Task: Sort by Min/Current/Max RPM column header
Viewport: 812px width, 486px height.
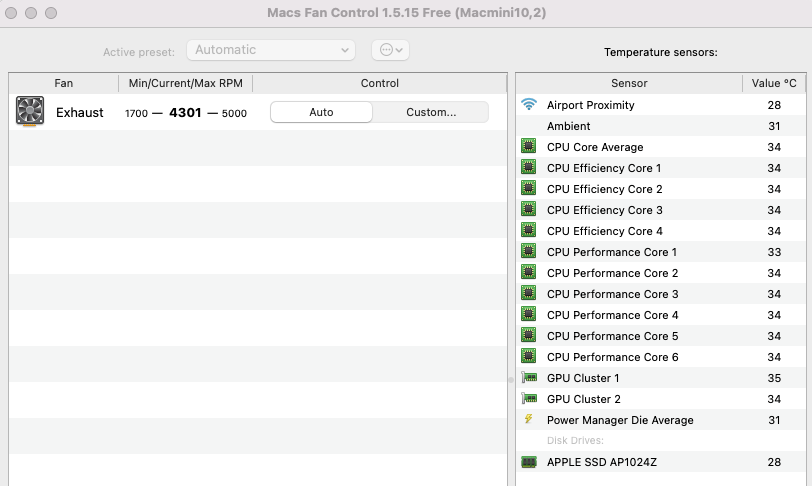Action: coord(186,83)
